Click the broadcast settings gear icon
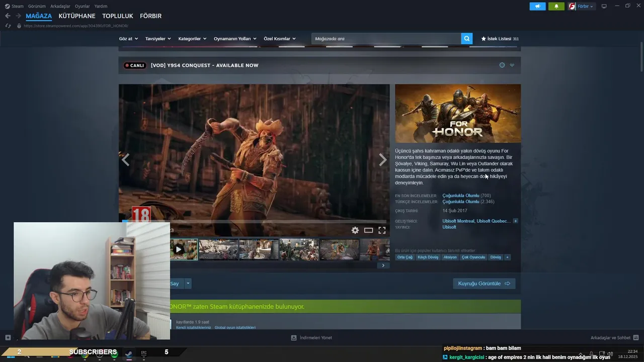The width and height of the screenshot is (644, 362). point(502,65)
